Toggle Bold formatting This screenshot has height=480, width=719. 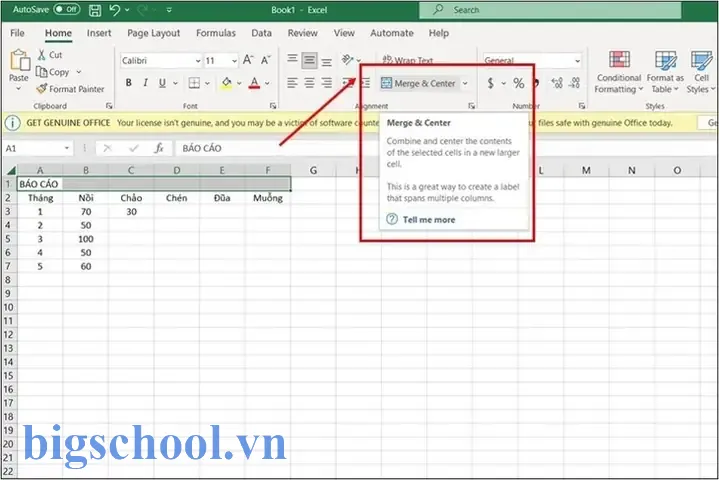129,83
